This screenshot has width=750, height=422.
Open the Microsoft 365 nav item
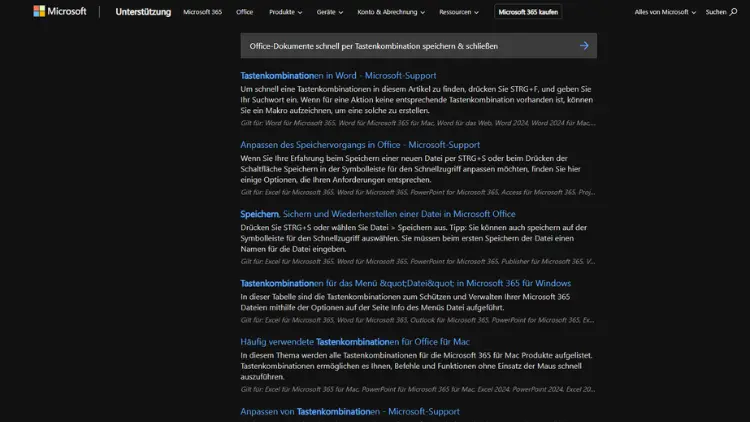pyautogui.click(x=202, y=12)
